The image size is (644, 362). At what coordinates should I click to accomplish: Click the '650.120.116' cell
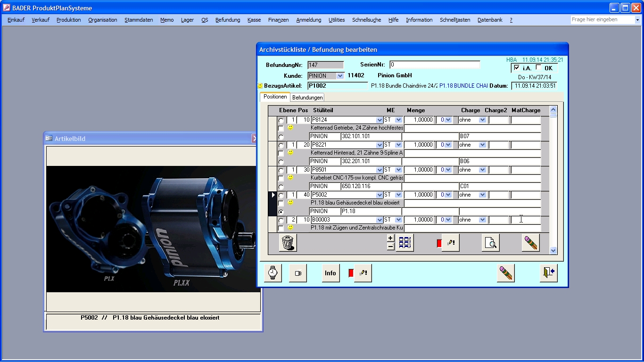click(371, 186)
